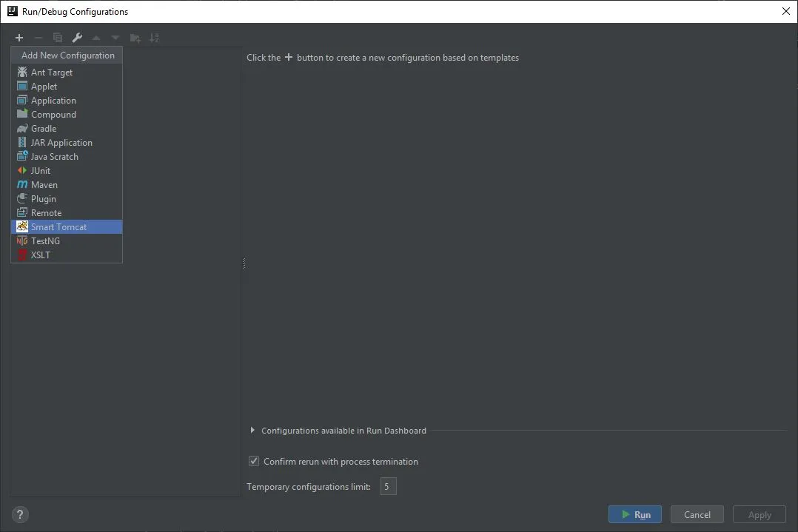Image resolution: width=798 pixels, height=532 pixels.
Task: Select Ant Target configuration type
Action: coord(67,73)
